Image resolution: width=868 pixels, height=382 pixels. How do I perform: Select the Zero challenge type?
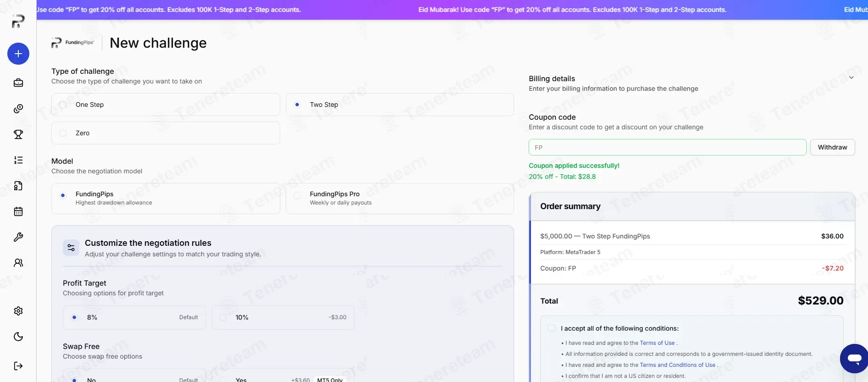166,133
